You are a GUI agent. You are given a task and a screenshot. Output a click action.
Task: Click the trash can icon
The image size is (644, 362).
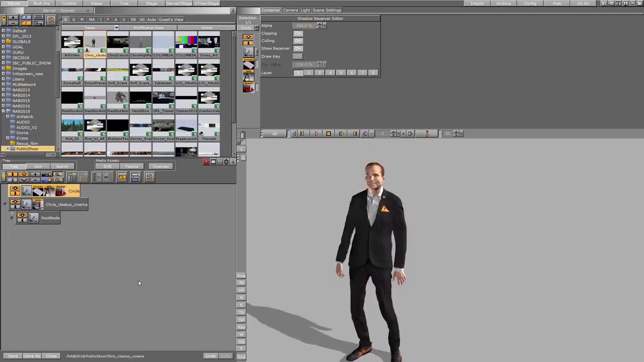pos(243,135)
